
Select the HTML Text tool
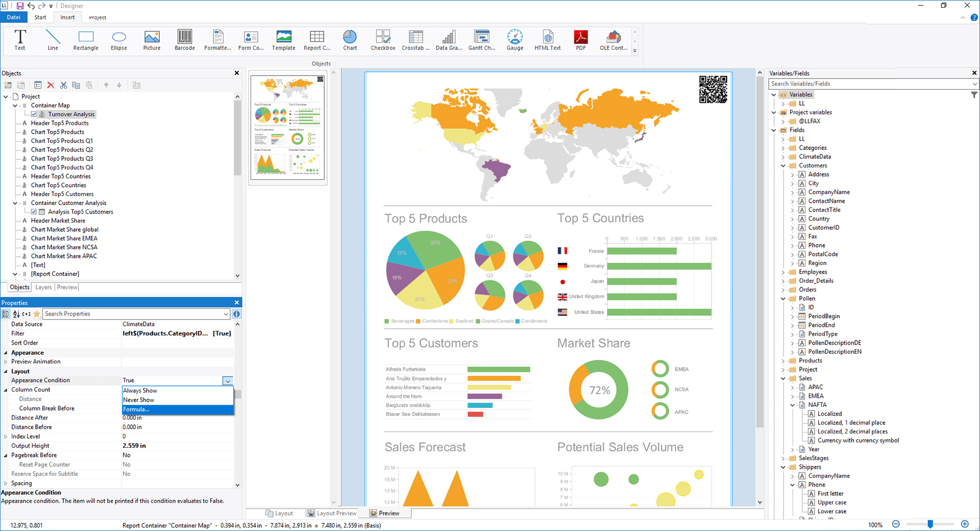(547, 40)
